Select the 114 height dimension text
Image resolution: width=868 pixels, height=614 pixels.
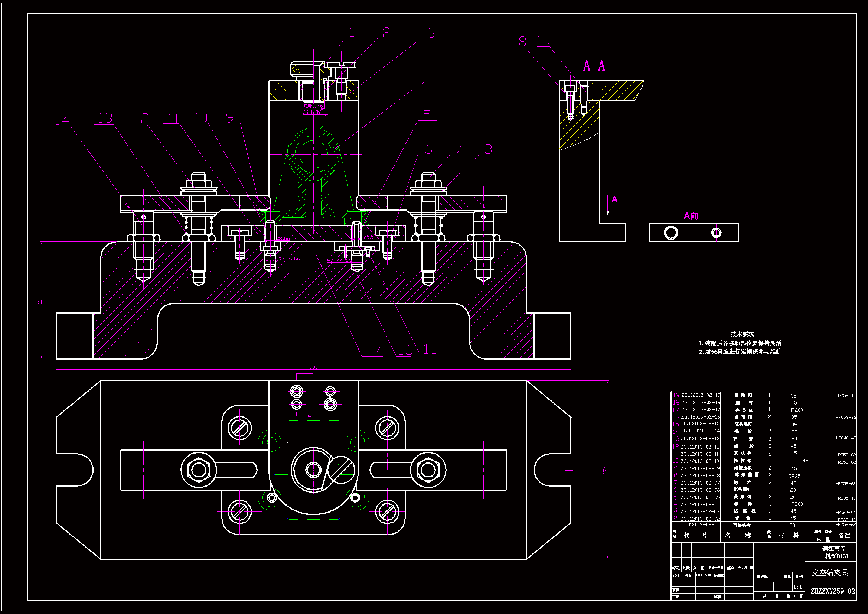tap(40, 300)
